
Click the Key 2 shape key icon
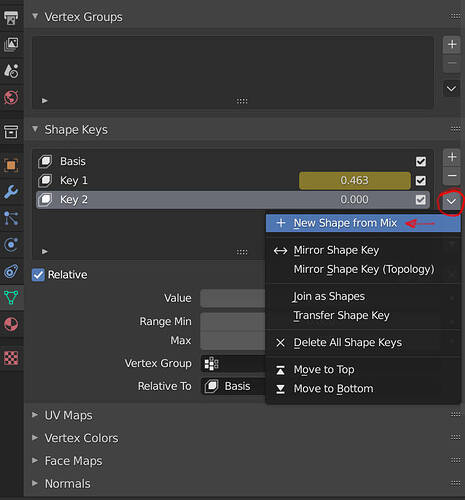coord(45,200)
